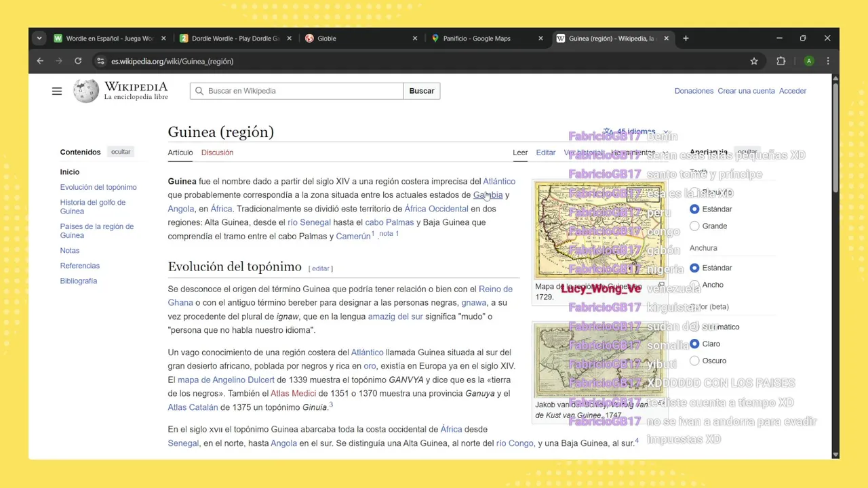
Task: Select the Claro color mode radio
Action: pos(694,344)
